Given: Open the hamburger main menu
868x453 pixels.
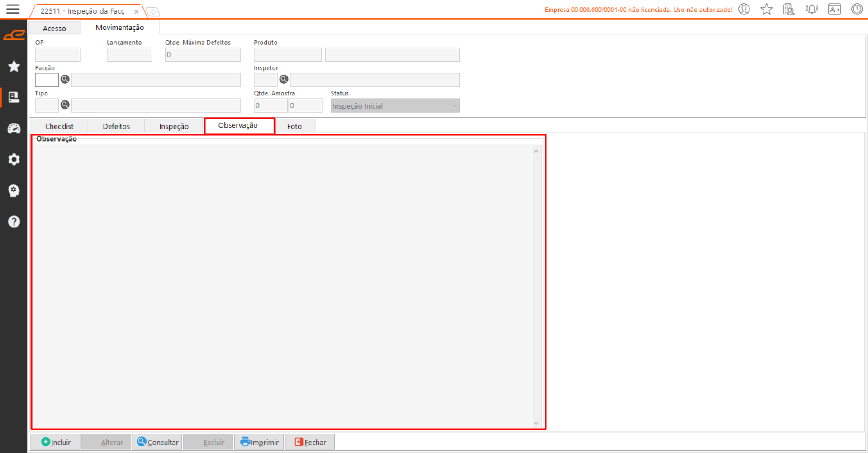Looking at the screenshot, I should pyautogui.click(x=13, y=9).
